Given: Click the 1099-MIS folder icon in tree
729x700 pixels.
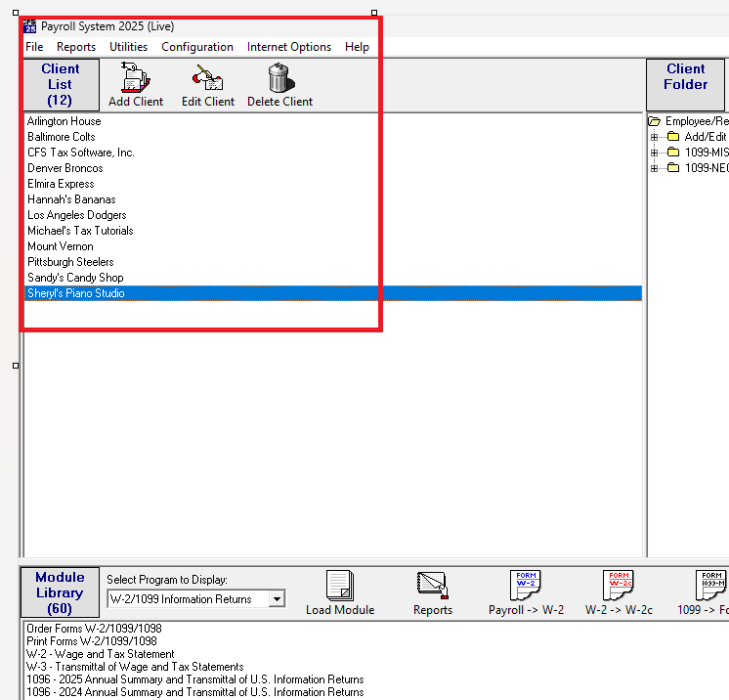Looking at the screenshot, I should click(673, 153).
